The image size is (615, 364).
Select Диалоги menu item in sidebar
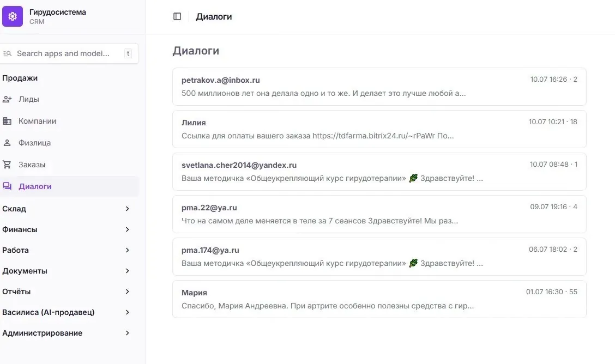pyautogui.click(x=69, y=186)
